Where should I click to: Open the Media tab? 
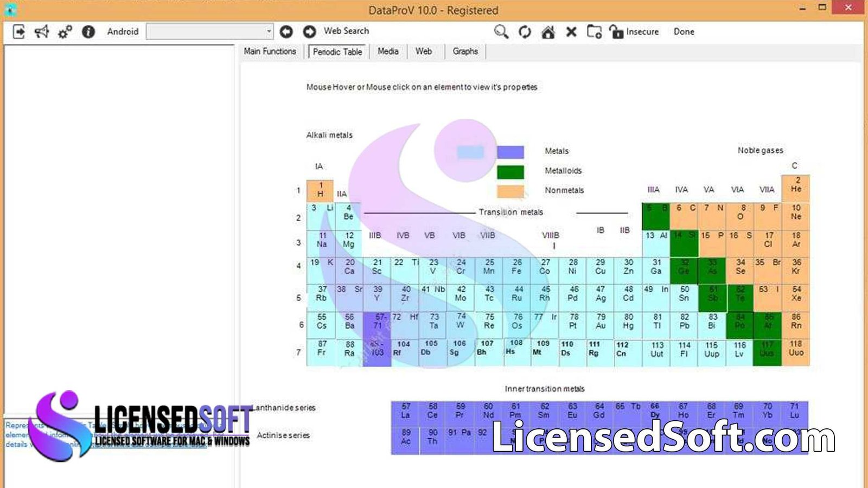pyautogui.click(x=388, y=52)
